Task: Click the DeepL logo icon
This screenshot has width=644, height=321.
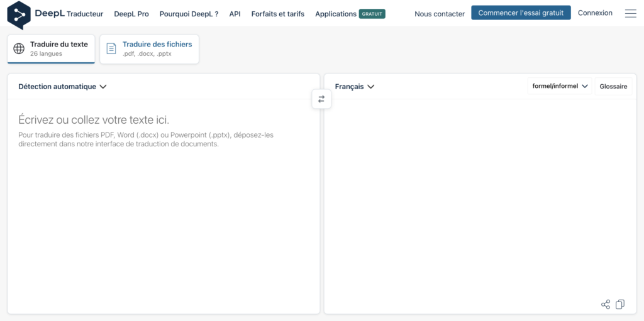Action: pyautogui.click(x=19, y=15)
